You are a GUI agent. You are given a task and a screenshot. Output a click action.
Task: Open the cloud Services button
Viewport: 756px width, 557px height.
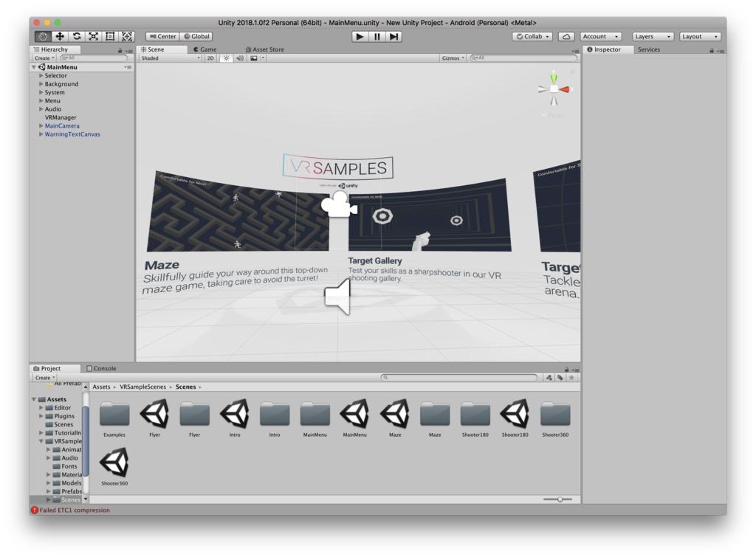point(566,37)
